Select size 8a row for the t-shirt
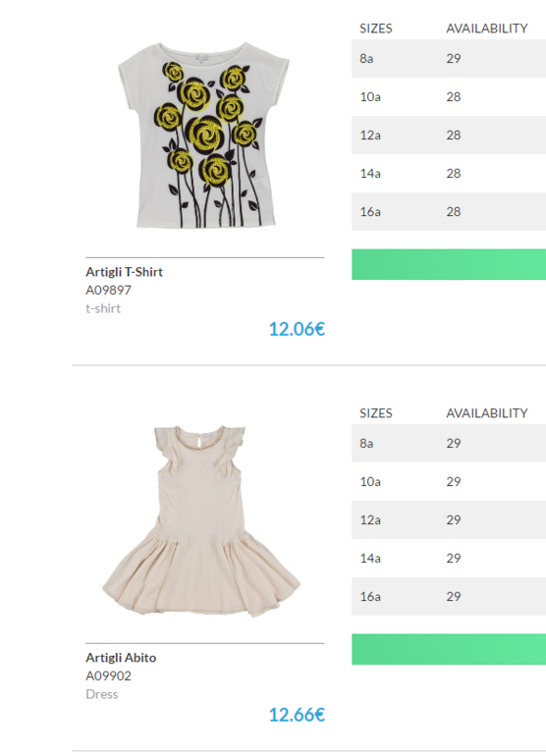Screen dimensions: 546x756 click(x=449, y=58)
